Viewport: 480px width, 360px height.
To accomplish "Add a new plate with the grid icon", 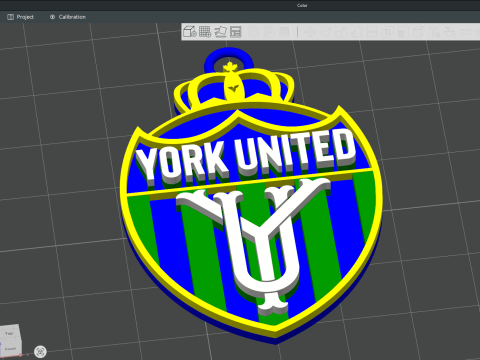I will (x=205, y=32).
